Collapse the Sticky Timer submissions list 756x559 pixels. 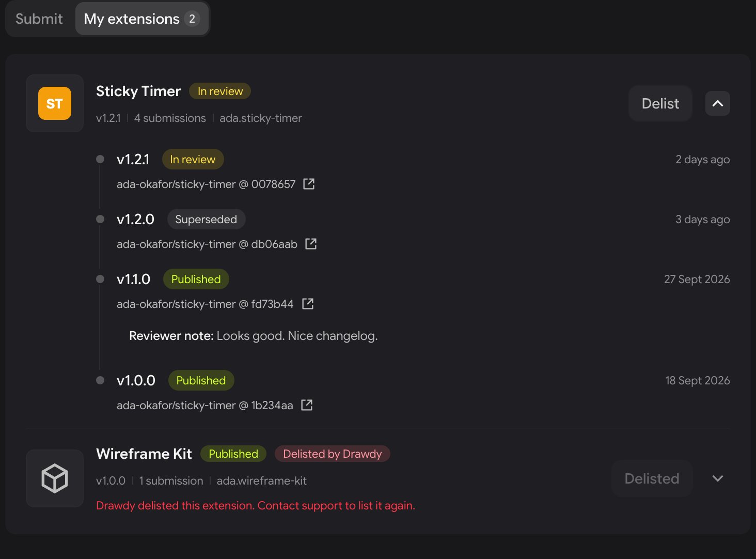(718, 103)
